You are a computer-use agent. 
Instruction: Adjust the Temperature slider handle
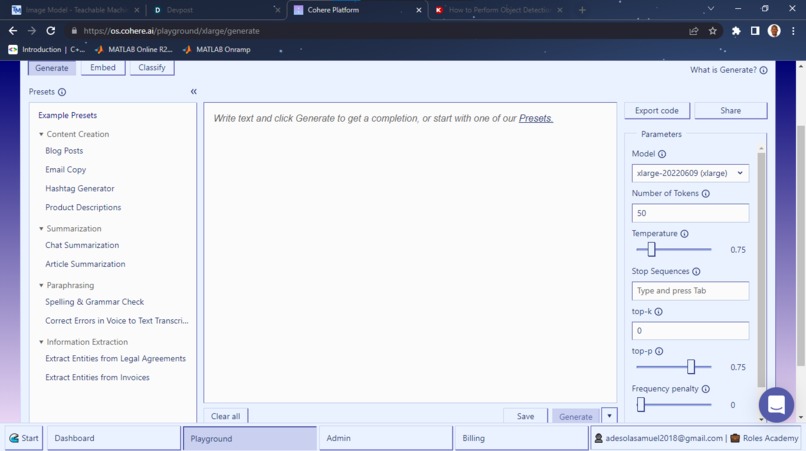(x=651, y=249)
